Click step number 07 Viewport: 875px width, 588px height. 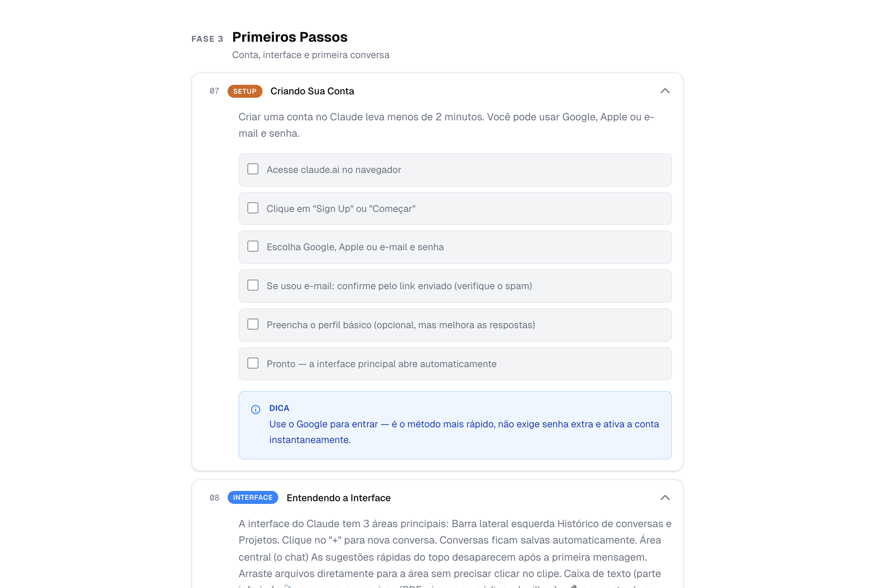(x=214, y=91)
